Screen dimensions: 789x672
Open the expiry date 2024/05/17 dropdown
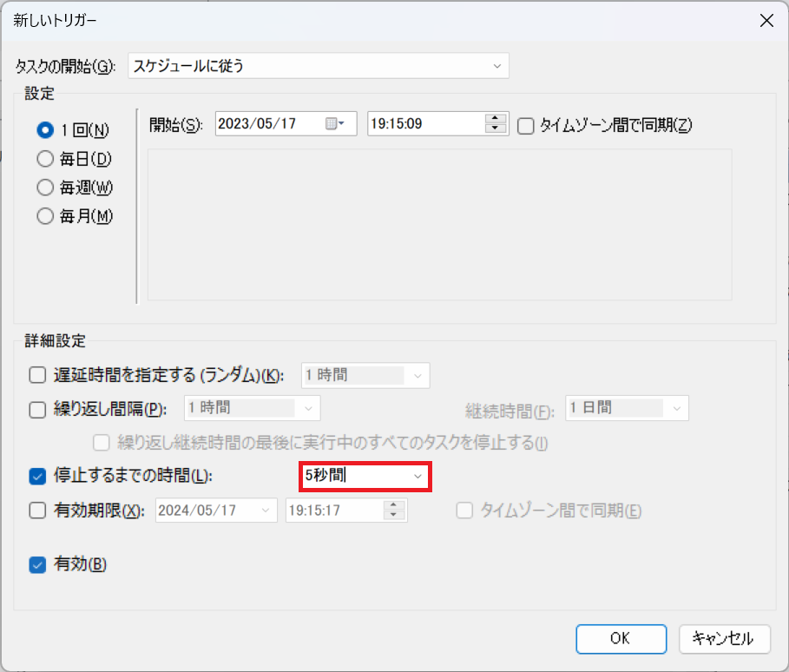tap(216, 511)
